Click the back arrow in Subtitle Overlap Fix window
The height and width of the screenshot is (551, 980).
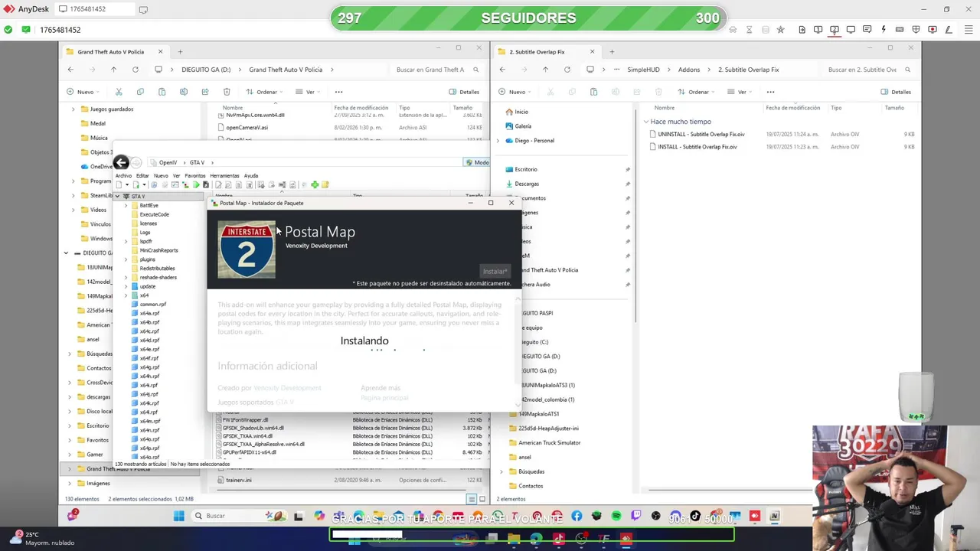502,70
